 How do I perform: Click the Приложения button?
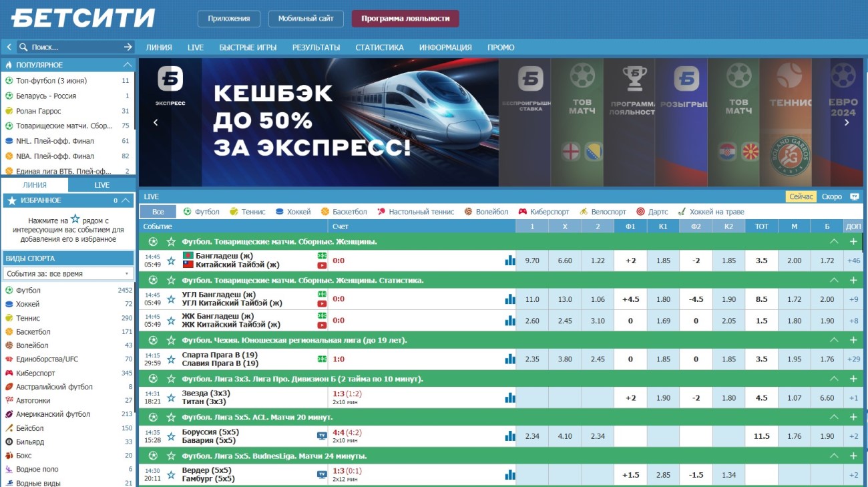[x=228, y=19]
